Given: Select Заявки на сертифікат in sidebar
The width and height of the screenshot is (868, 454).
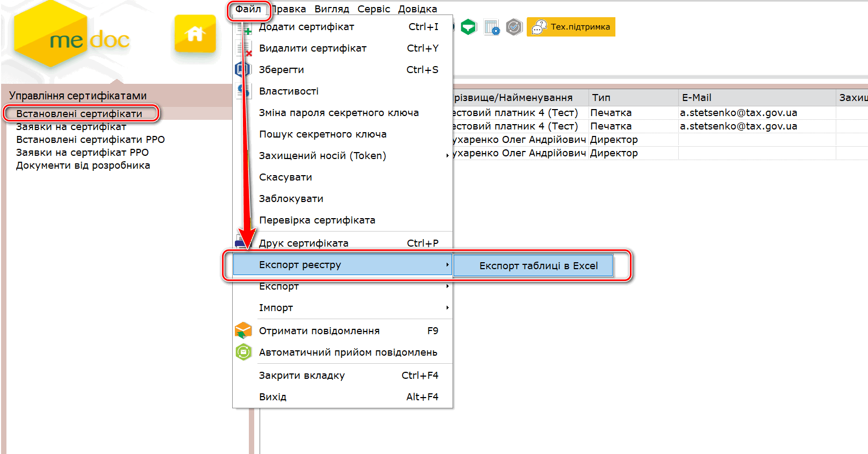Looking at the screenshot, I should click(71, 127).
